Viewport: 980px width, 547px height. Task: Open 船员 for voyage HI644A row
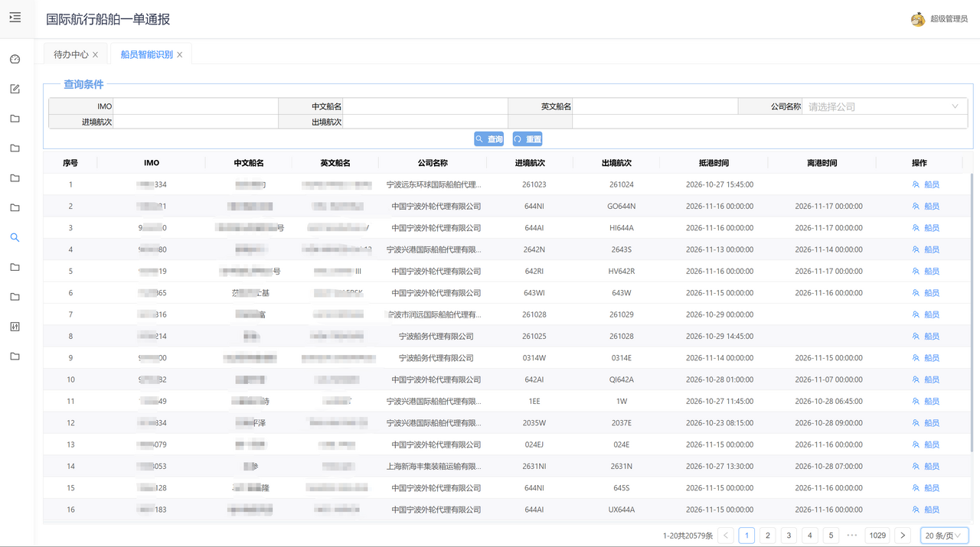click(926, 228)
